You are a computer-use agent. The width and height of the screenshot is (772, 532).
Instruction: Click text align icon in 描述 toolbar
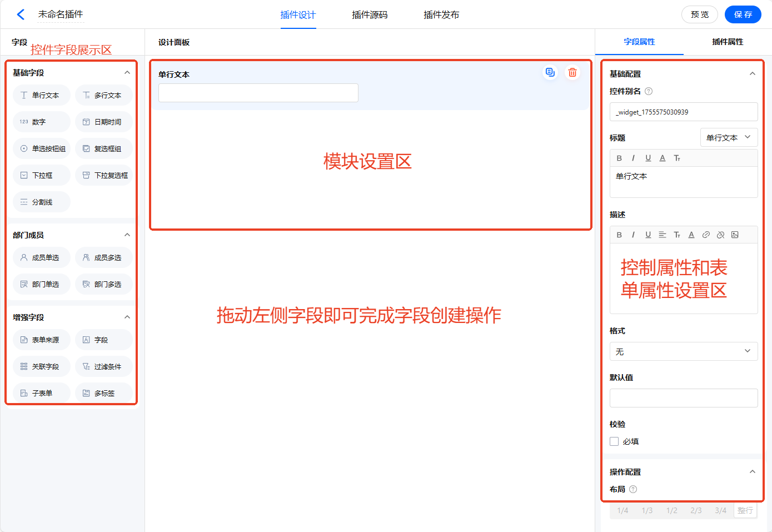click(x=663, y=235)
